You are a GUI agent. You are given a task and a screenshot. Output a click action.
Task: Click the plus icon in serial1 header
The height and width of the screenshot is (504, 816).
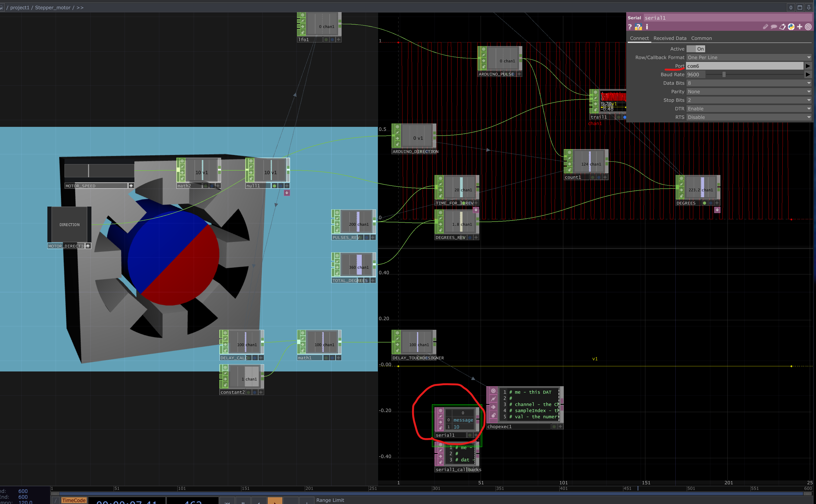(x=800, y=27)
